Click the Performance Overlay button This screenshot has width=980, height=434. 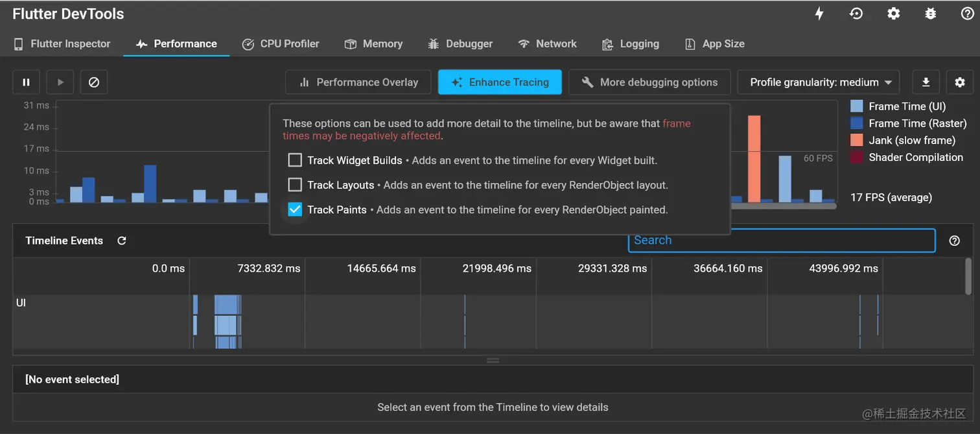358,82
